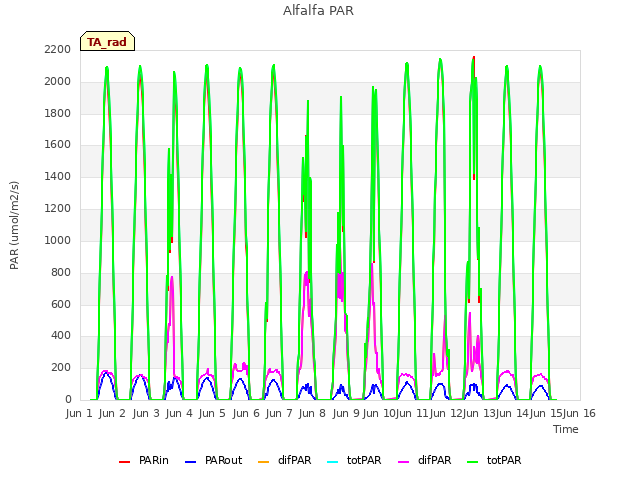The width and height of the screenshot is (640, 480).
Task: Click the 600 y-axis tick label
Action: (x=61, y=304)
